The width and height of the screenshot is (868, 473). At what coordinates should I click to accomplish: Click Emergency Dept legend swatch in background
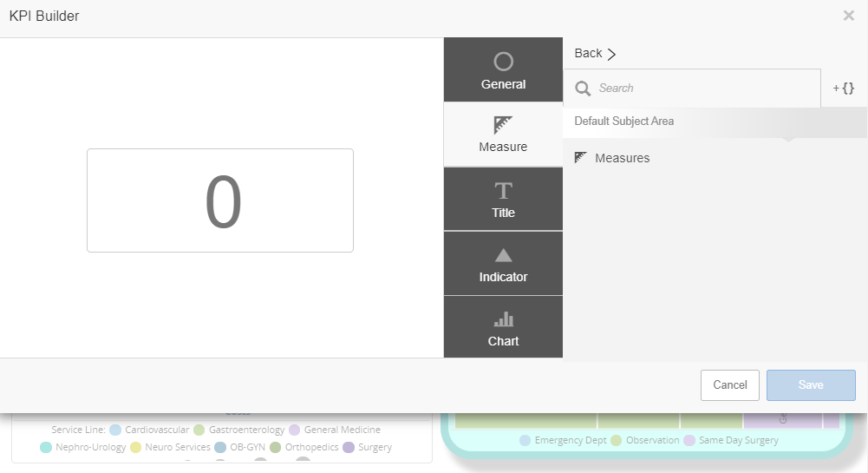[x=525, y=440]
